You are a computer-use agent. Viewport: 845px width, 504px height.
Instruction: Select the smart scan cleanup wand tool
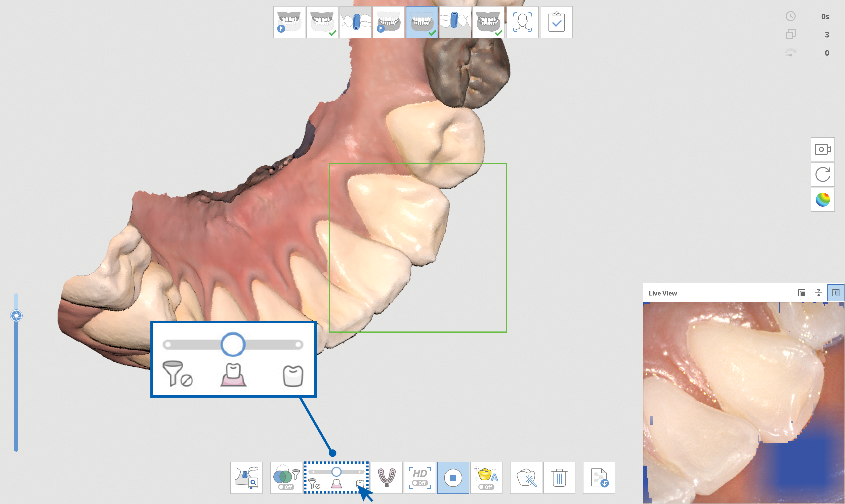coord(526,478)
